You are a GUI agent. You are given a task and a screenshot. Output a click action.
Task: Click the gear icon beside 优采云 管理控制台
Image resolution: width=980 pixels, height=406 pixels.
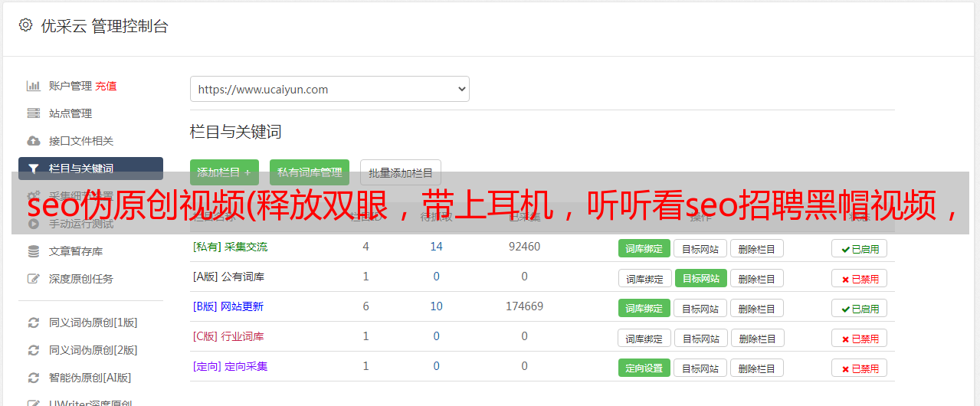click(x=25, y=25)
